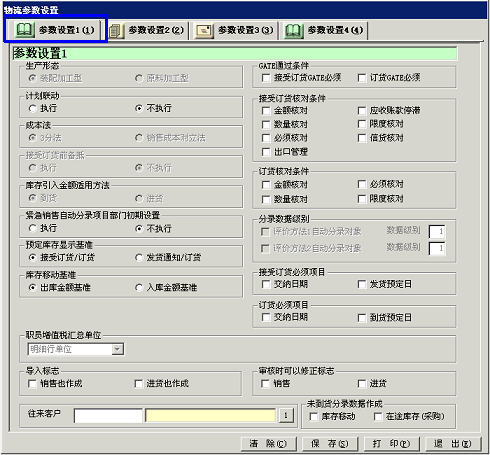The image size is (490, 455).
Task: Click the card icon on 参数设置3 tab
Action: (204, 31)
